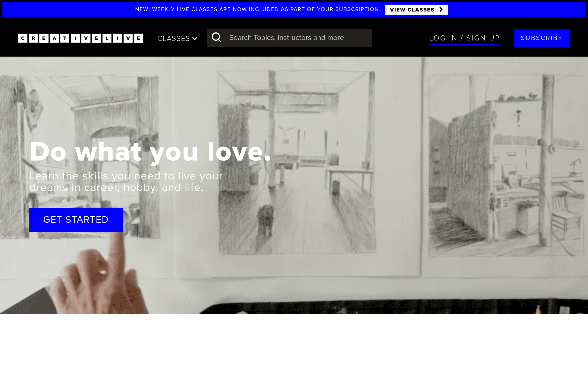Click the search magnifier icon

click(x=216, y=38)
